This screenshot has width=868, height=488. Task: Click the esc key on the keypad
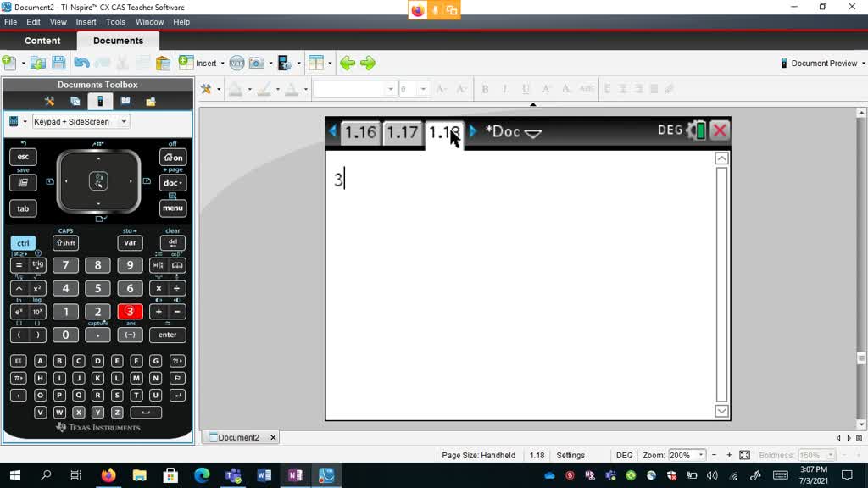coord(23,157)
